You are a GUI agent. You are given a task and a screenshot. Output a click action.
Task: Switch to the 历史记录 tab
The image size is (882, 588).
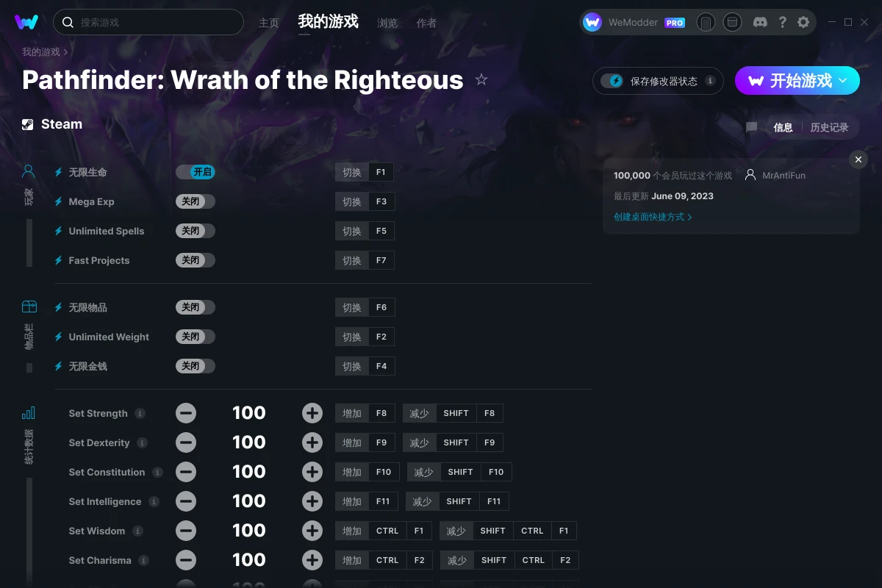[x=829, y=127]
